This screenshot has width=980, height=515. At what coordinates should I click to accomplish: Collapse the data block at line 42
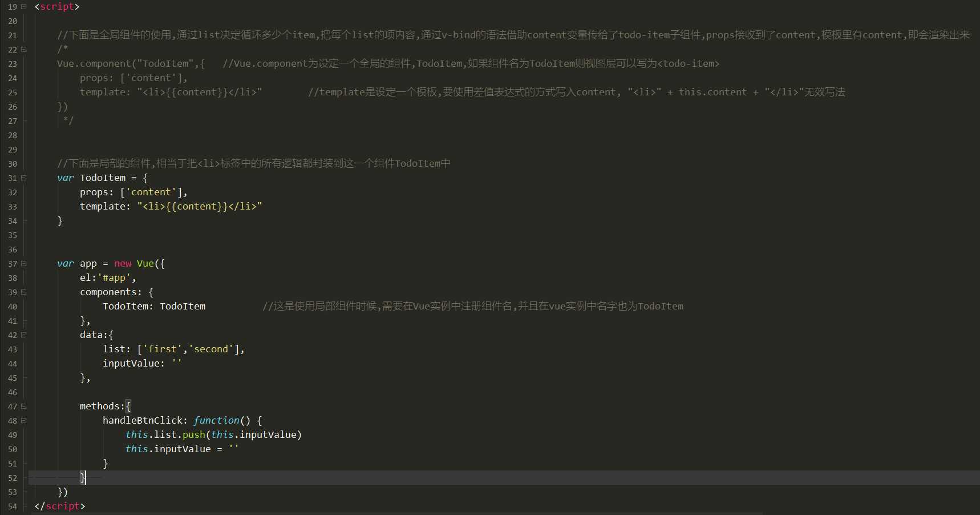pos(24,335)
